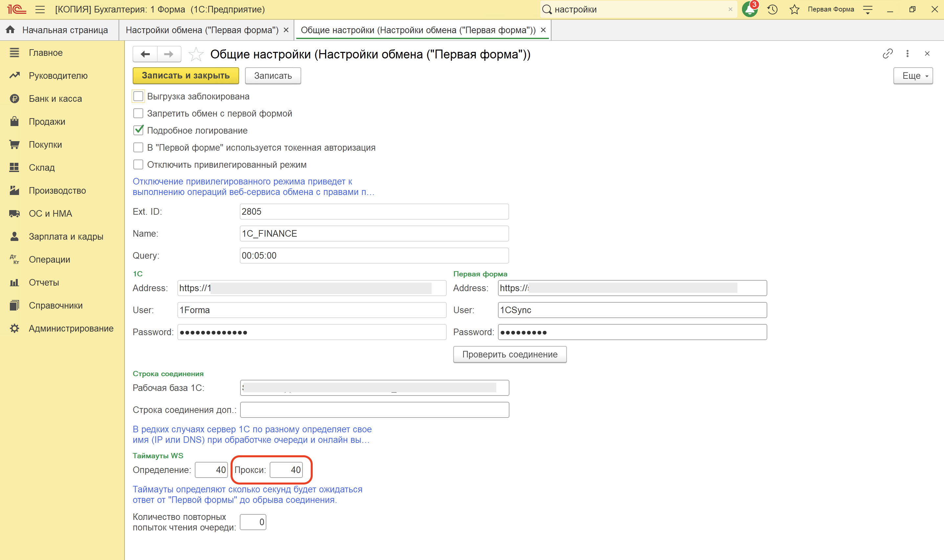Focus the 1C Address field

pyautogui.click(x=312, y=288)
